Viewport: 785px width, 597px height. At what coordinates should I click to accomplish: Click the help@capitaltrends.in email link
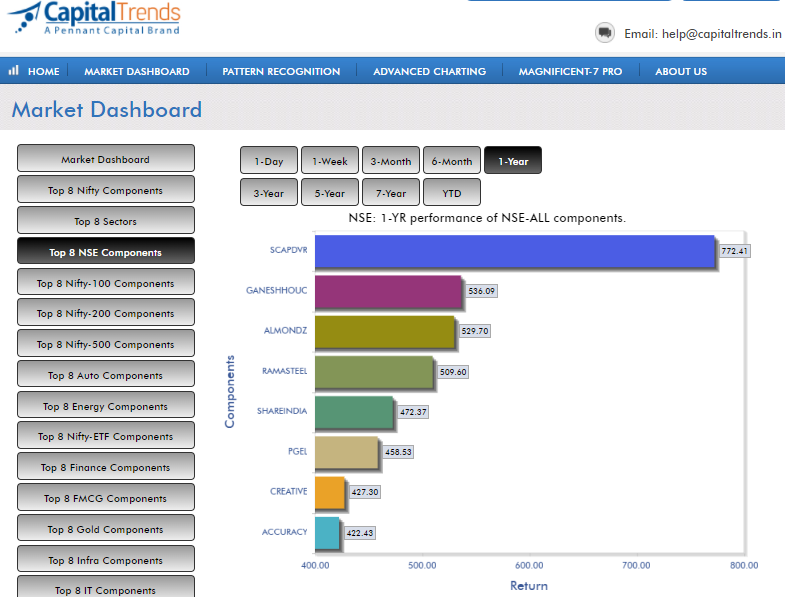click(721, 34)
